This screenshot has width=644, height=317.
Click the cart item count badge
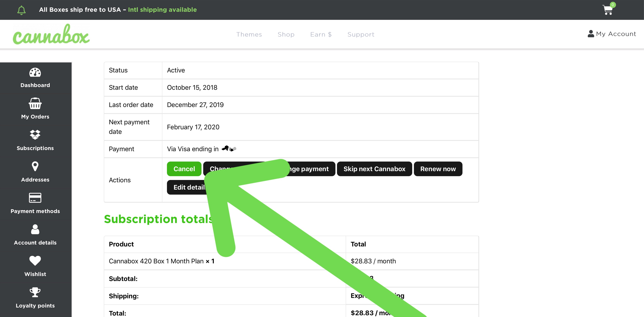[613, 5]
